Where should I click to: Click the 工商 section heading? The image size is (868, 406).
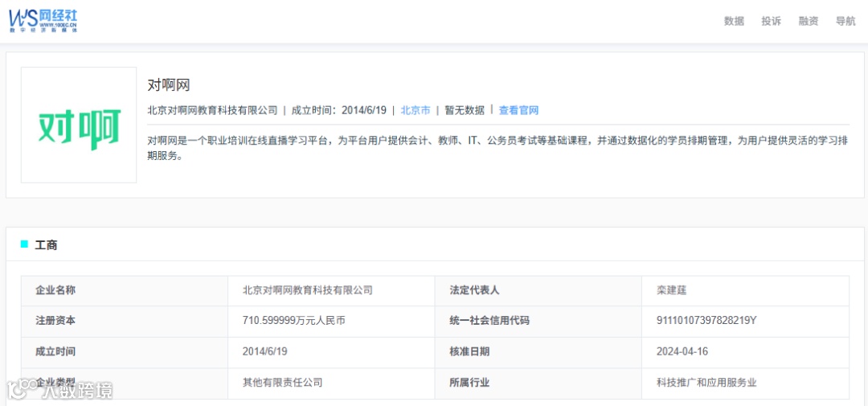tap(46, 245)
